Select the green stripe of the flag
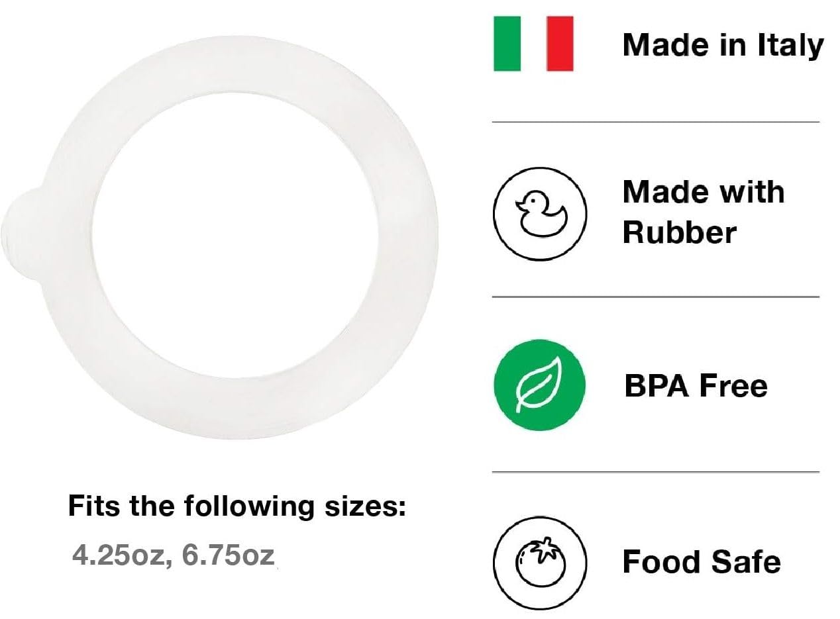This screenshot has width=840, height=619. pos(507,44)
